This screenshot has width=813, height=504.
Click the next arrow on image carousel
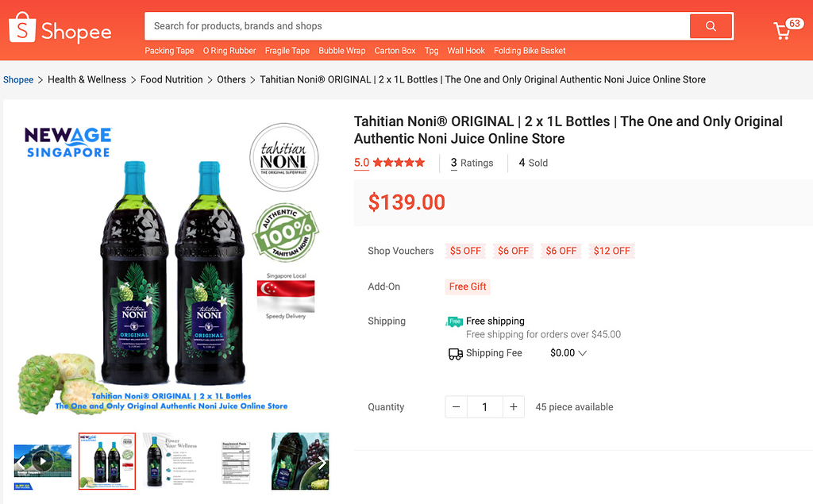(x=323, y=461)
